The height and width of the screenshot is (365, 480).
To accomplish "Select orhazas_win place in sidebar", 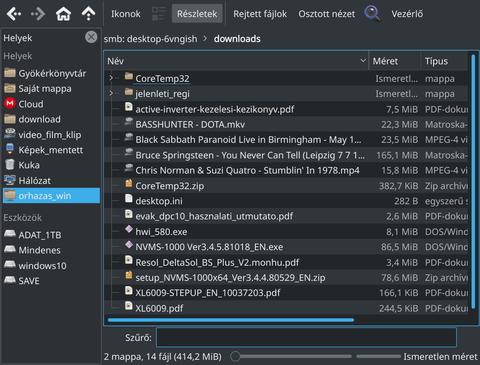I will (51, 196).
